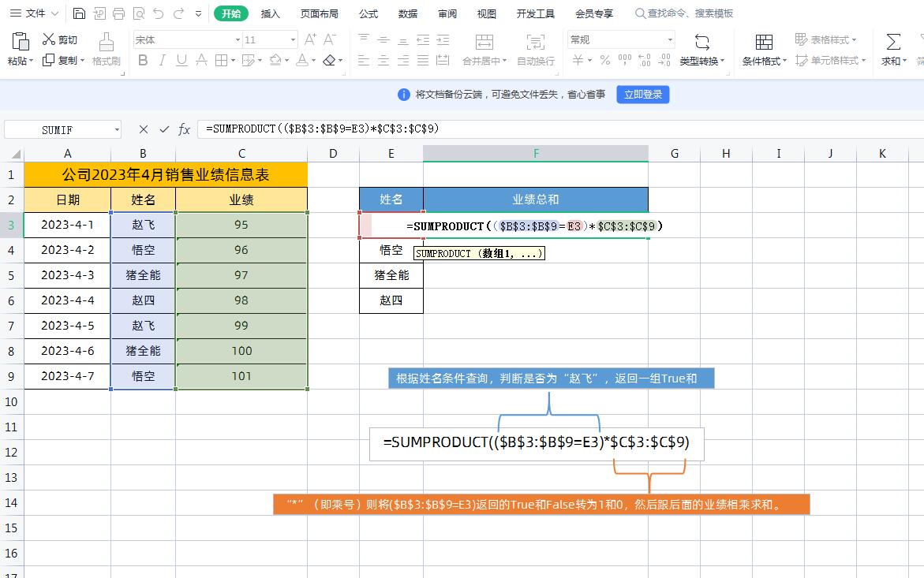Viewport: 924px width, 578px height.
Task: Open the number format dropdown (常规)
Action: pos(670,39)
